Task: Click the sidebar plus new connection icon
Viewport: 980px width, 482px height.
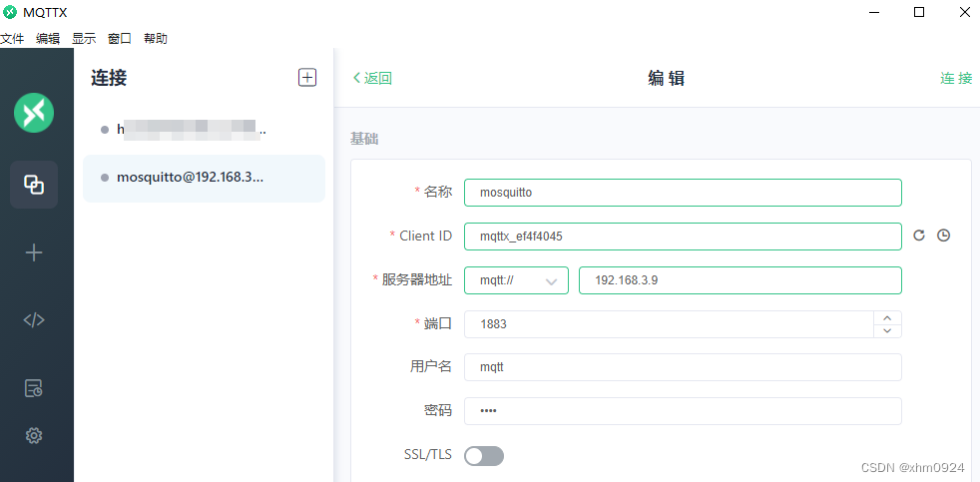Action: click(34, 252)
